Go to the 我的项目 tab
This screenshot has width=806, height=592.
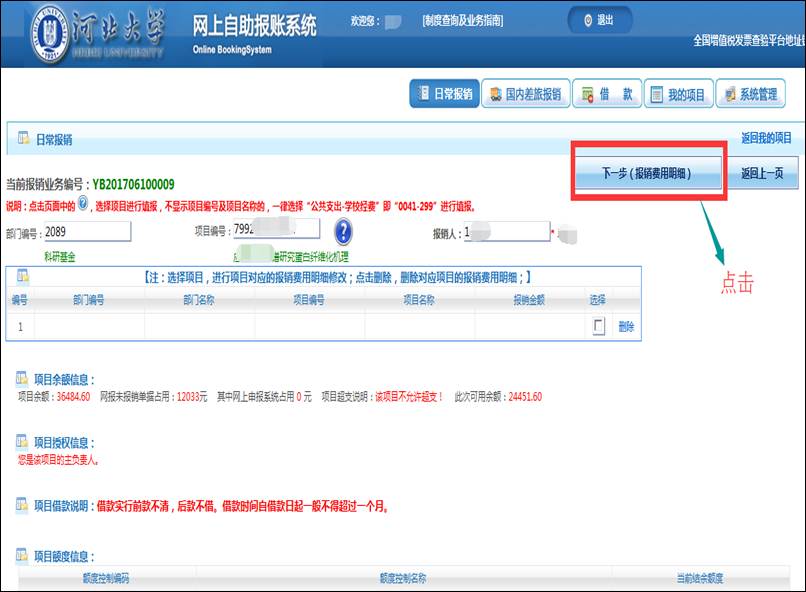(x=678, y=94)
